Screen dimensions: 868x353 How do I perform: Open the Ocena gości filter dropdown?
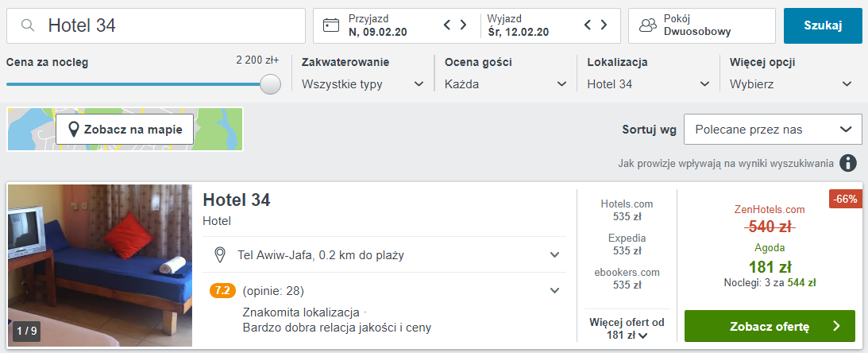pos(506,83)
